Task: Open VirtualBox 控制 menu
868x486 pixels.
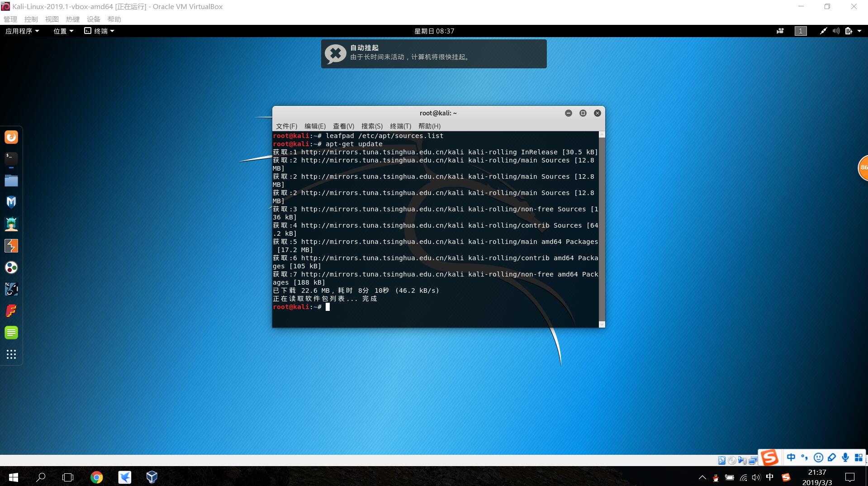Action: point(31,19)
